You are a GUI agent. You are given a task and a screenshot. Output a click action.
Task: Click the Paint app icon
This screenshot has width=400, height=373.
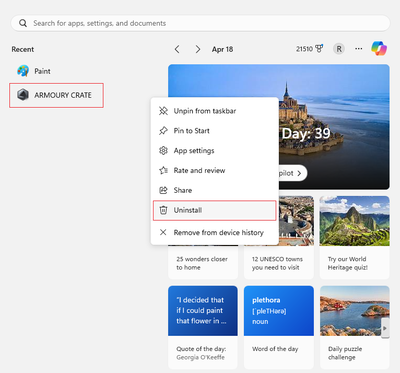(23, 71)
